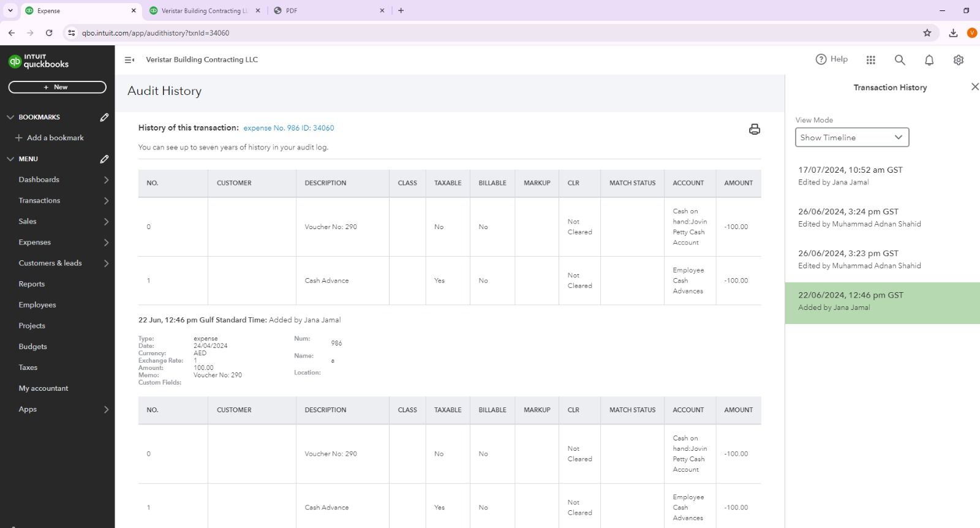The height and width of the screenshot is (528, 980).
Task: Edit bookmarks with pencil icon
Action: (x=104, y=117)
